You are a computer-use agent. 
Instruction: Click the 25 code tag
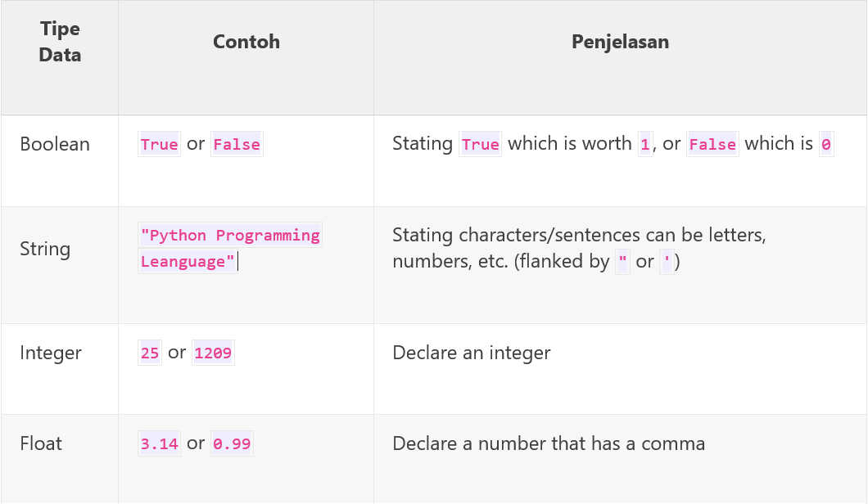pos(150,353)
